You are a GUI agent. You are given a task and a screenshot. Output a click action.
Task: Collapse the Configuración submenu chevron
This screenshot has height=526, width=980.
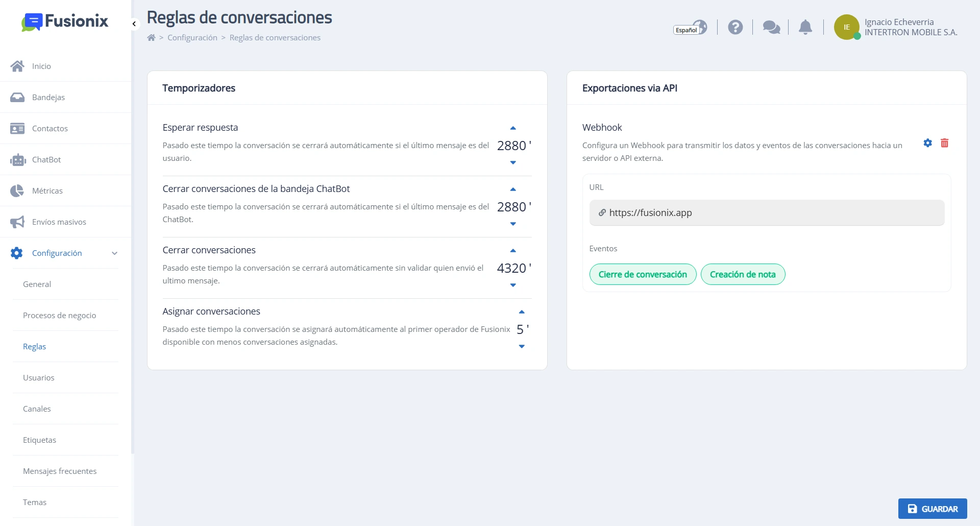pyautogui.click(x=115, y=253)
